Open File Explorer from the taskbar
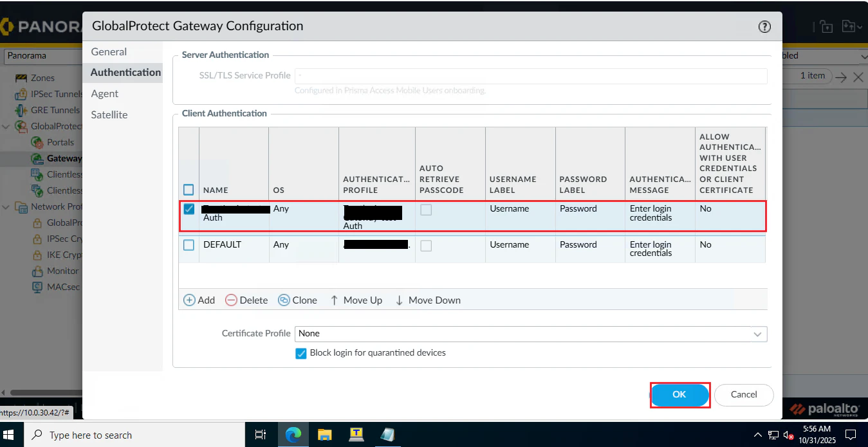868x447 pixels. 325,435
